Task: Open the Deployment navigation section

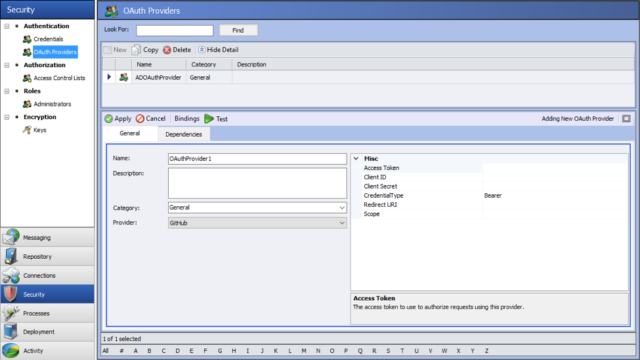Action: (47, 332)
